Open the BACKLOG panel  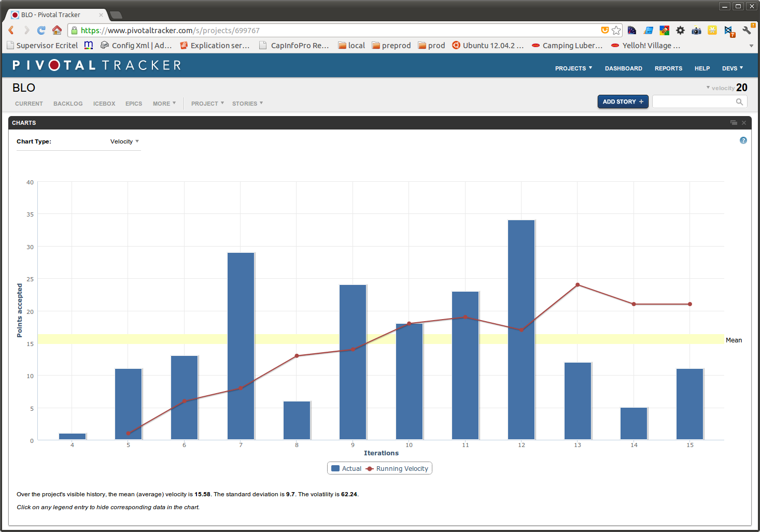coord(68,104)
